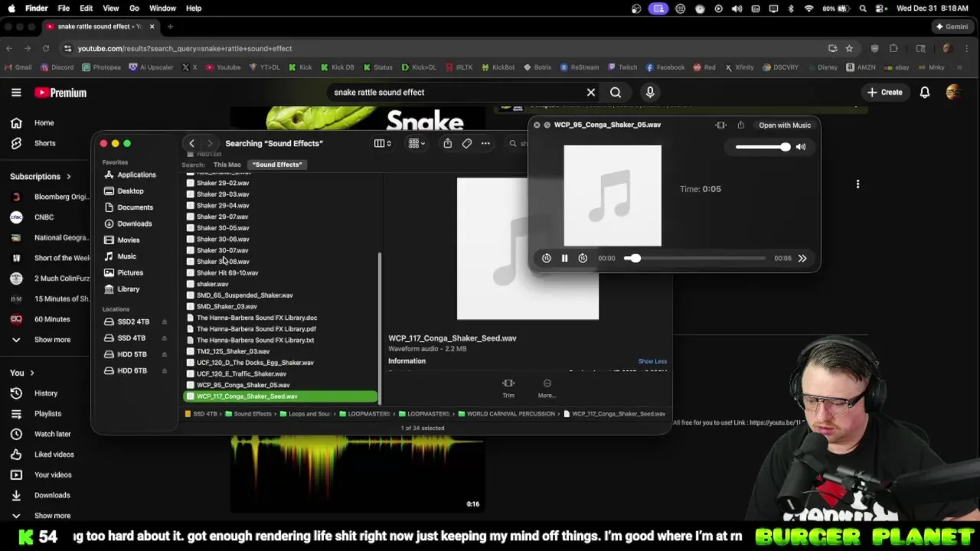The width and height of the screenshot is (980, 551).
Task: Expand the You section in YouTube sidebar
Action: (22, 373)
